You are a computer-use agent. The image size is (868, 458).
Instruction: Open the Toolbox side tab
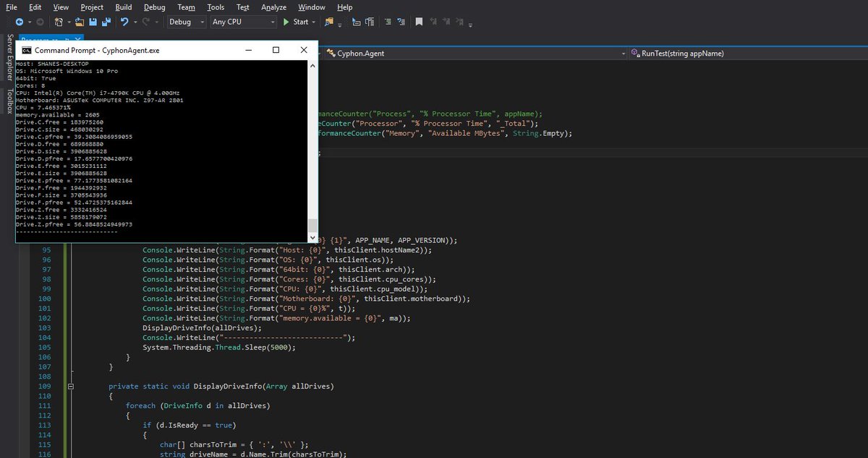[x=10, y=101]
